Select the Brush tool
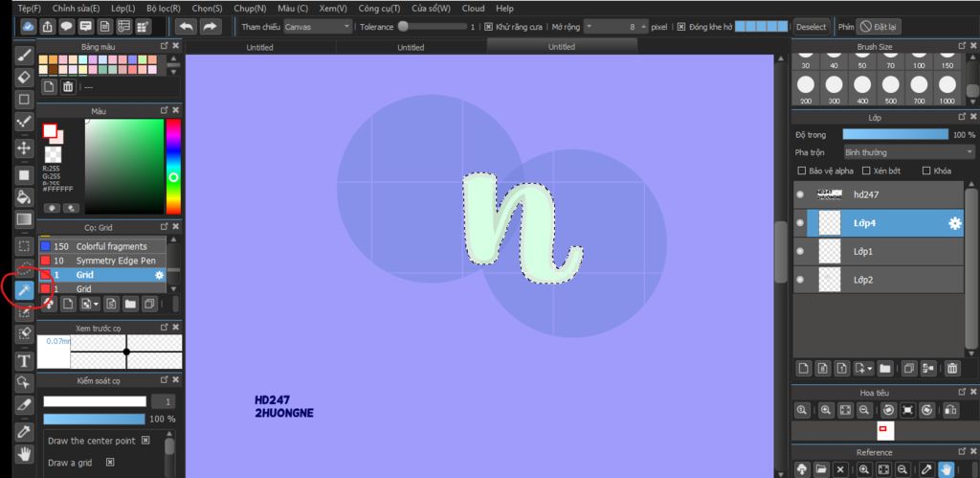The height and width of the screenshot is (478, 980). pyautogui.click(x=24, y=55)
